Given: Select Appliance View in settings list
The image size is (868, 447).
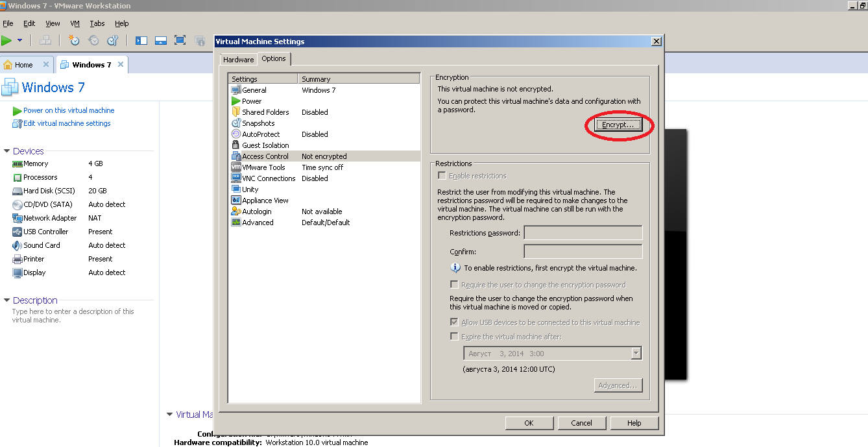Looking at the screenshot, I should [x=325, y=200].
